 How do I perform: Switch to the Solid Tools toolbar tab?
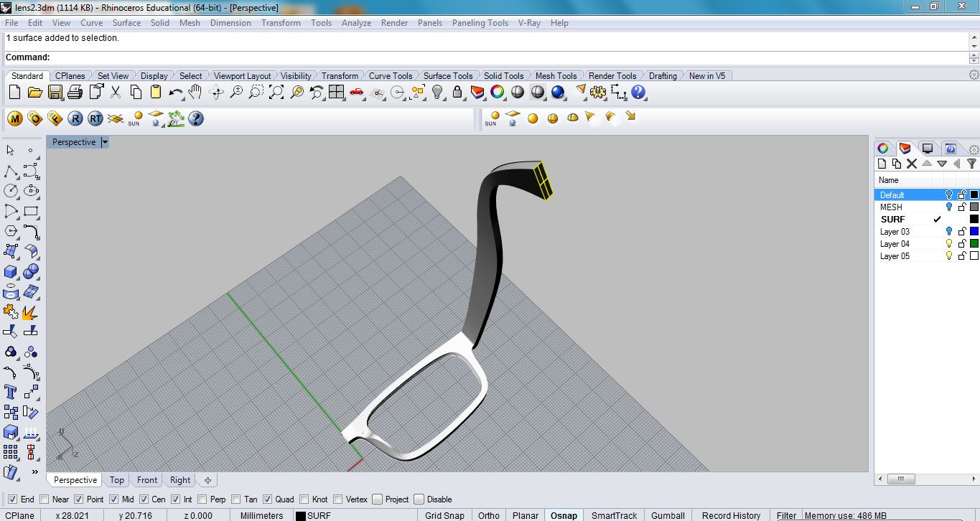(503, 75)
